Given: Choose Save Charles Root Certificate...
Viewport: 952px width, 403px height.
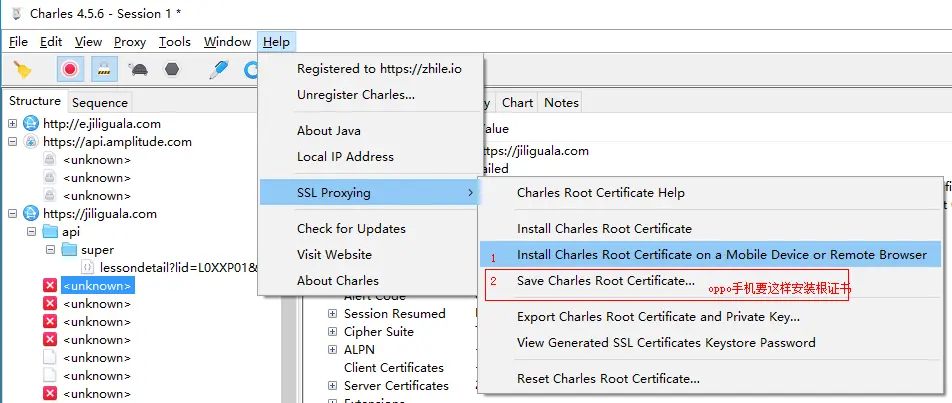Looking at the screenshot, I should pyautogui.click(x=605, y=281).
